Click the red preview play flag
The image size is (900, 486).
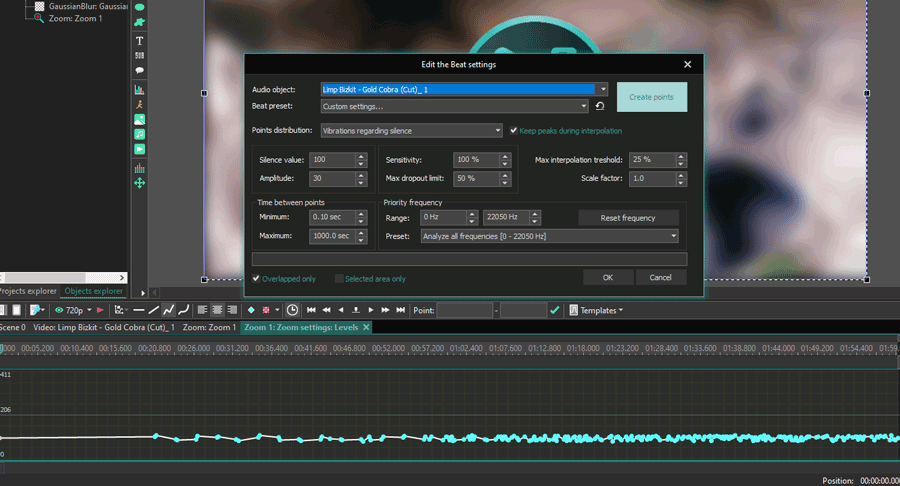[100, 310]
